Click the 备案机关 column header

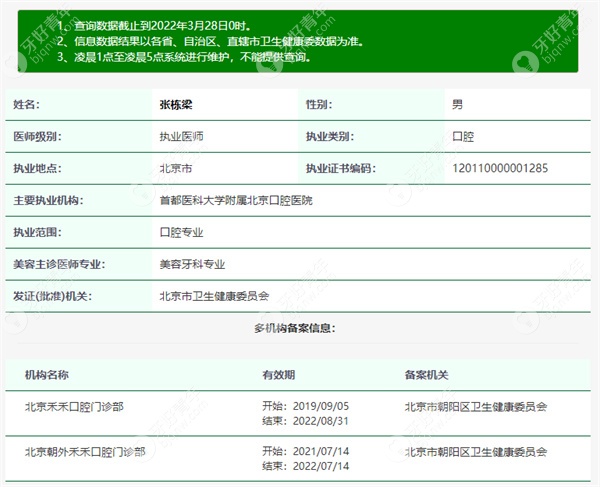coord(426,375)
